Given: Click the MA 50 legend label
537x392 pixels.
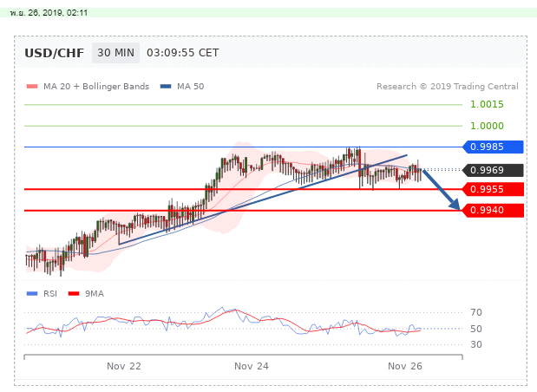Looking at the screenshot, I should 190,86.
